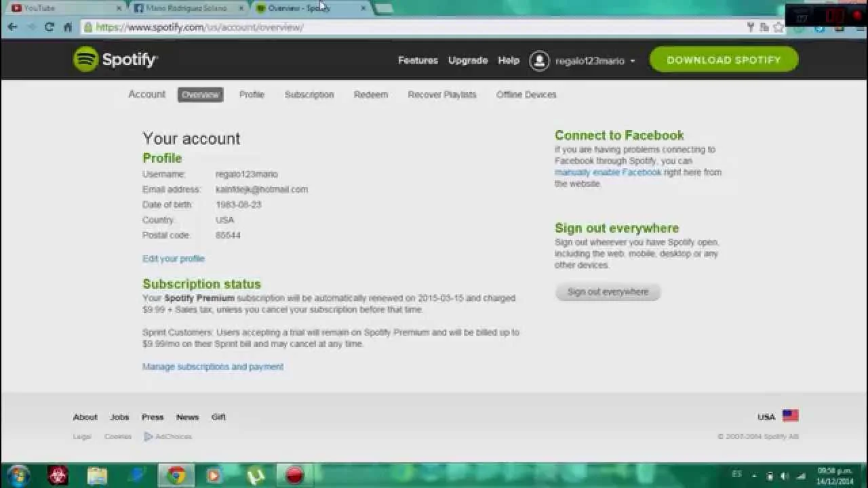
Task: Click the browser home icon
Action: point(68,27)
